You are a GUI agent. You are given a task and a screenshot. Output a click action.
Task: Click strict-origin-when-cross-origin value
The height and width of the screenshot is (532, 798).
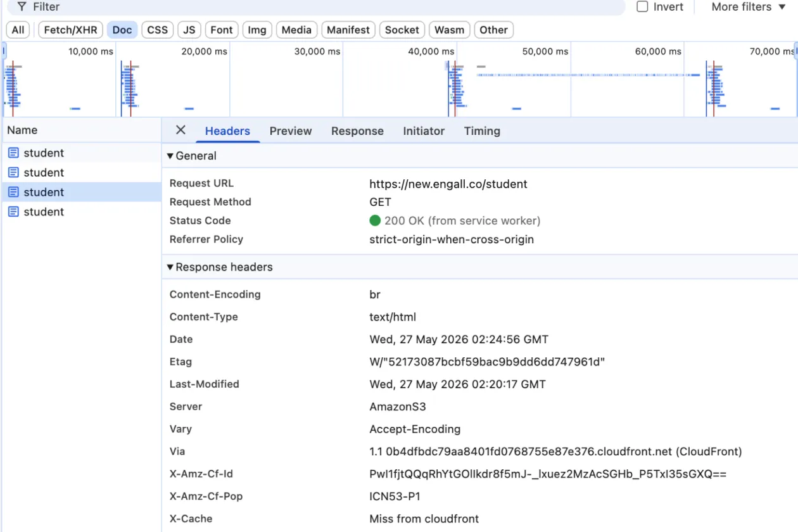(x=452, y=240)
